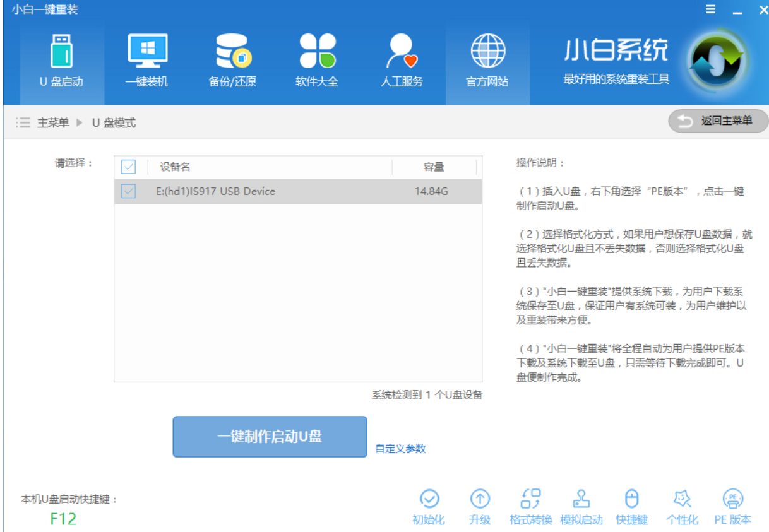
Task: Click the monitor Windows icon above 一键装机
Action: (x=147, y=50)
